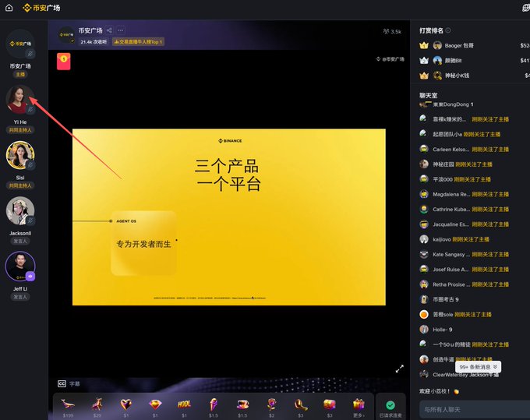The image size is (530, 420).
Task: Click the Kate Sangasy chat entry
Action: click(464, 255)
